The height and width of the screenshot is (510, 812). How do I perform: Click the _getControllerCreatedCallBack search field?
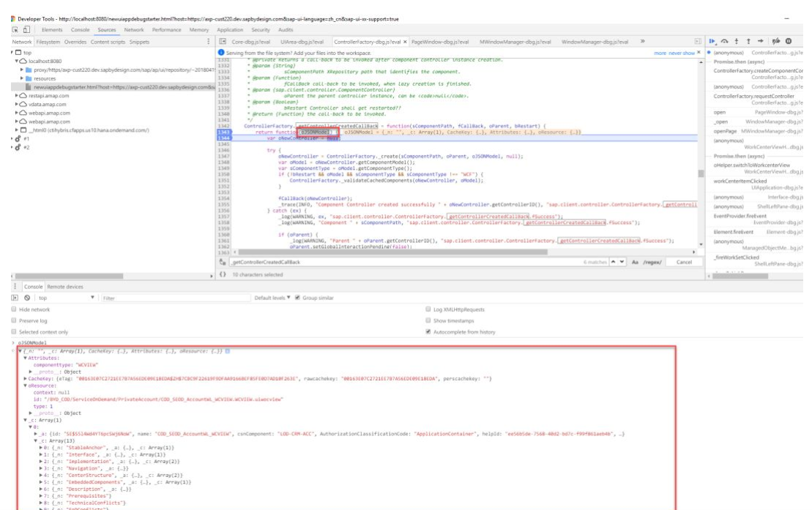tap(404, 262)
